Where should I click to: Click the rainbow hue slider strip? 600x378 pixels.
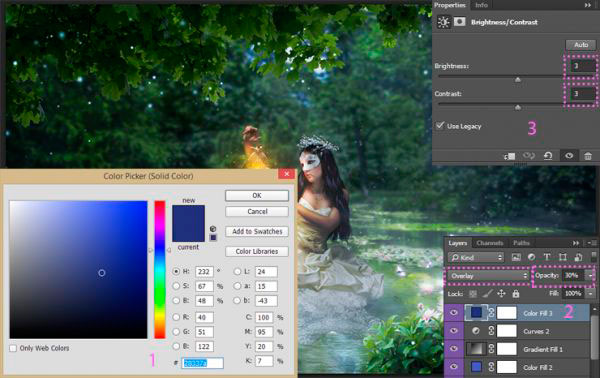160,269
